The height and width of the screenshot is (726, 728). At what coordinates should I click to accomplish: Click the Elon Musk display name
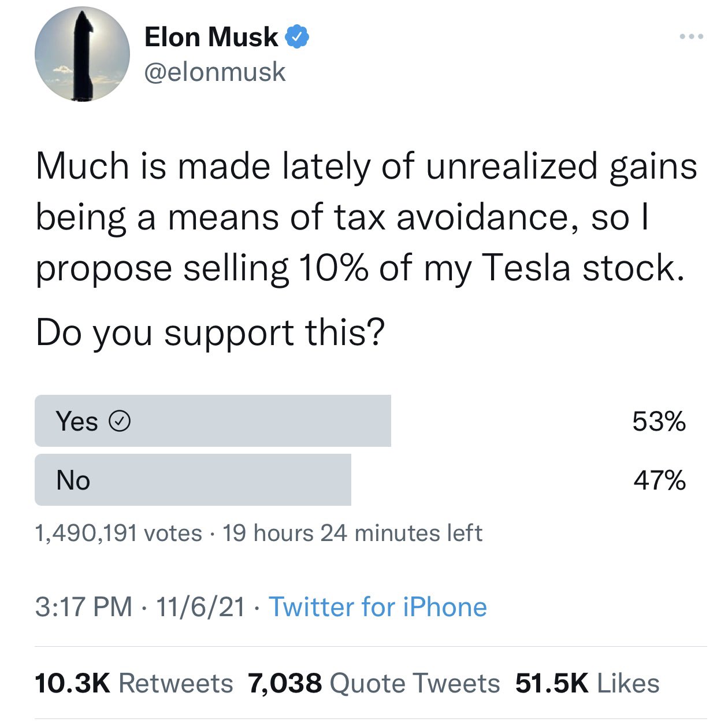tap(211, 37)
